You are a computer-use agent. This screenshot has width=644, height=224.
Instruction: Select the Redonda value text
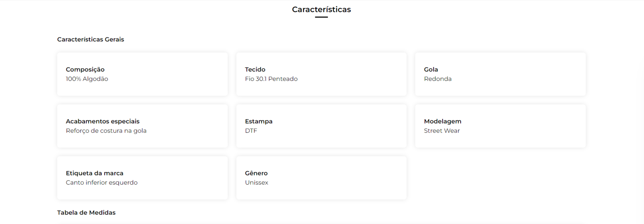pyautogui.click(x=438, y=79)
